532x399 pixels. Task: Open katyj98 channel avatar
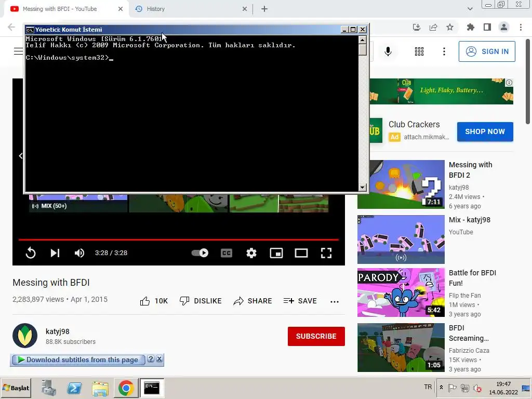[25, 336]
